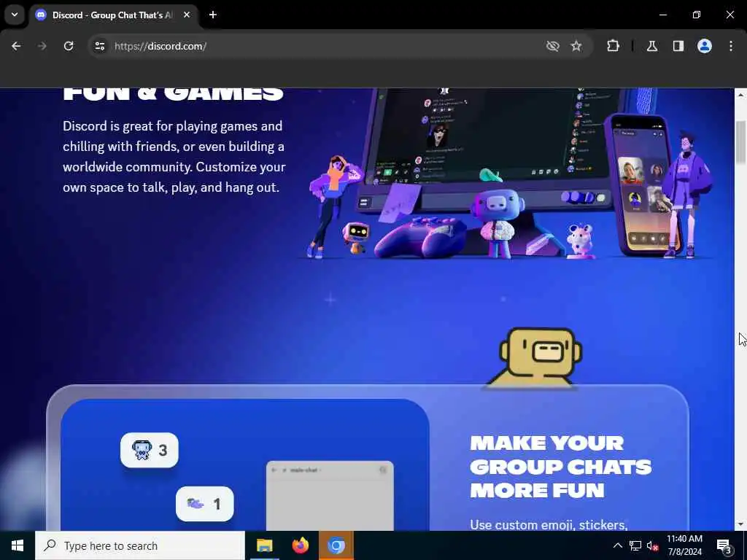Click 'Use custom emoji, stickers,' text
The image size is (747, 560).
[549, 525]
